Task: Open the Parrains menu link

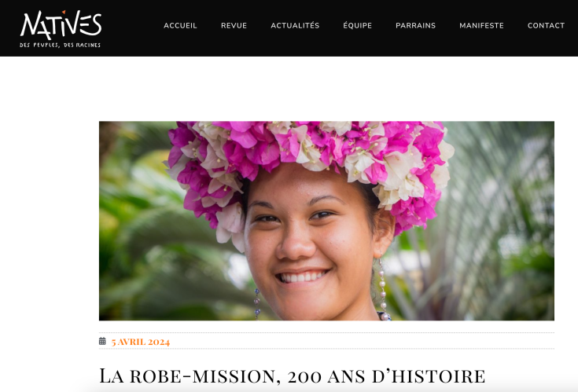Action: coord(415,25)
